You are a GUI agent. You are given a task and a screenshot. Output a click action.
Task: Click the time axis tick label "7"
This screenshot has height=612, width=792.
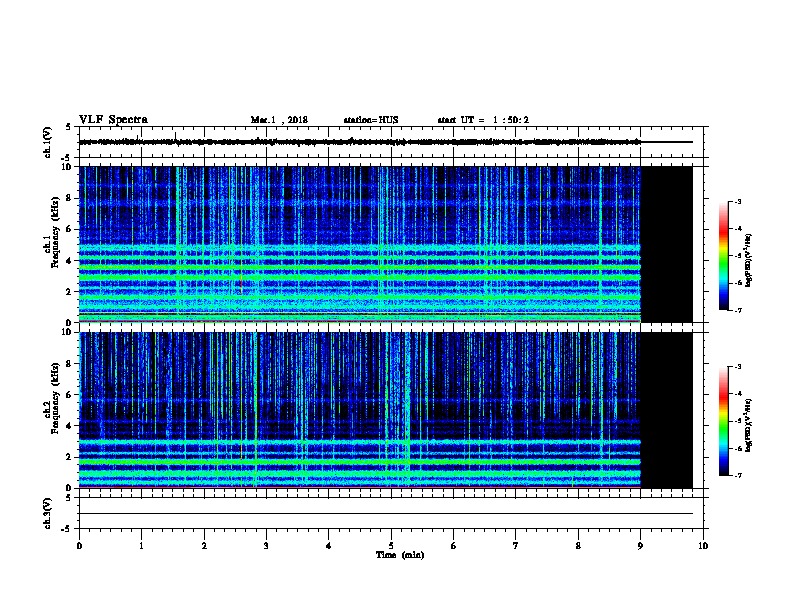(x=516, y=546)
